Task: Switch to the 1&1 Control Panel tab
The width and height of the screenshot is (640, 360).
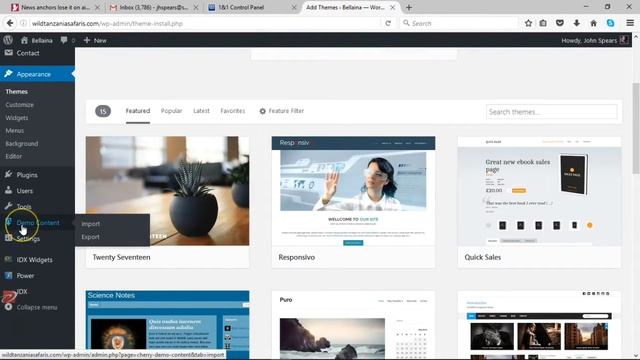Action: (x=253, y=7)
